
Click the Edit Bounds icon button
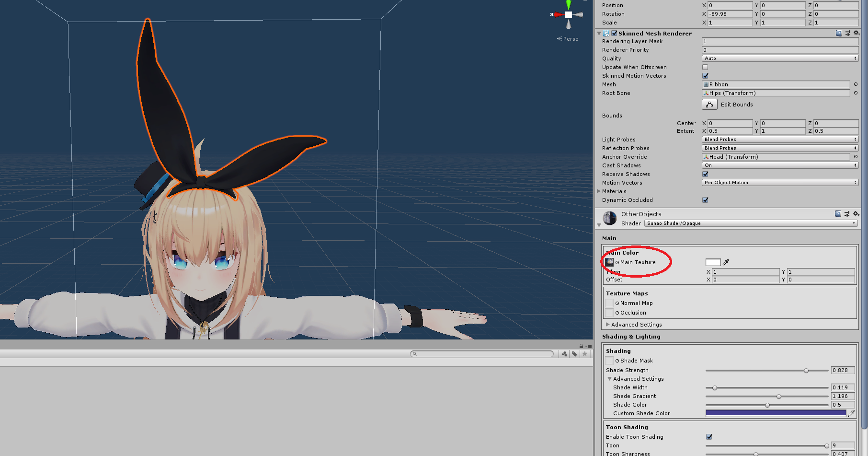709,105
